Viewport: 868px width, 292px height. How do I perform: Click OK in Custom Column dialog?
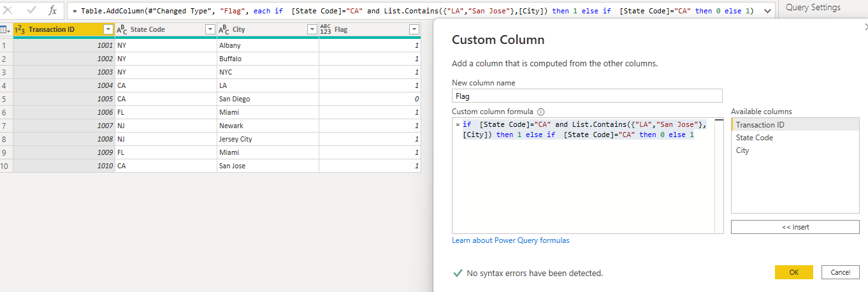tap(793, 272)
